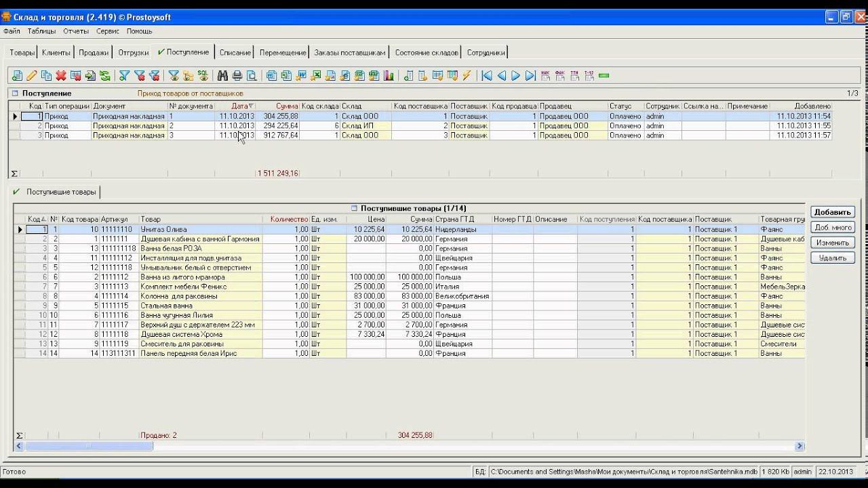This screenshot has height=488, width=868.
Task: Open the tree-structure toolbar icon
Action: 188,76
